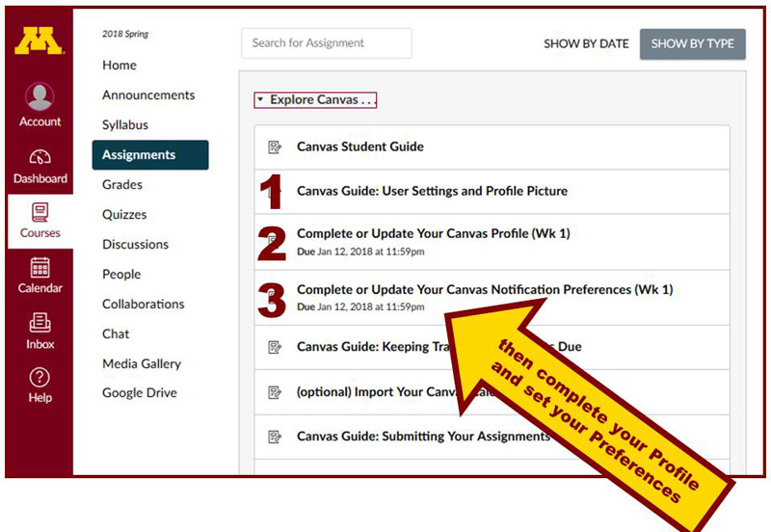This screenshot has width=771, height=532.
Task: Open Discussions in course navigation
Action: click(x=135, y=245)
